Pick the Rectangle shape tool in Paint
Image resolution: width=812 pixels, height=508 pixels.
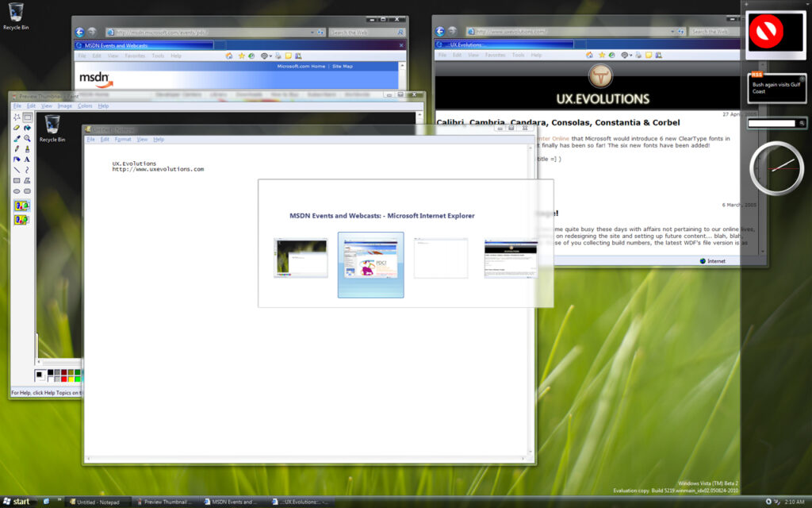(17, 180)
